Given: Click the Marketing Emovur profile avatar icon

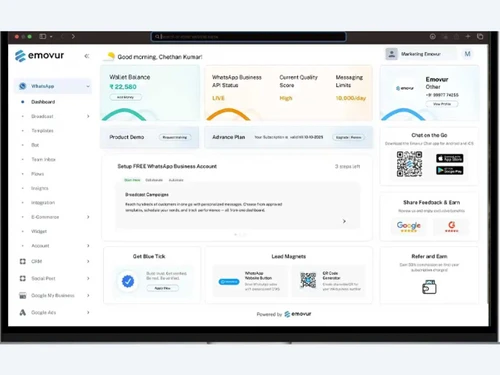Looking at the screenshot, I should tap(392, 54).
